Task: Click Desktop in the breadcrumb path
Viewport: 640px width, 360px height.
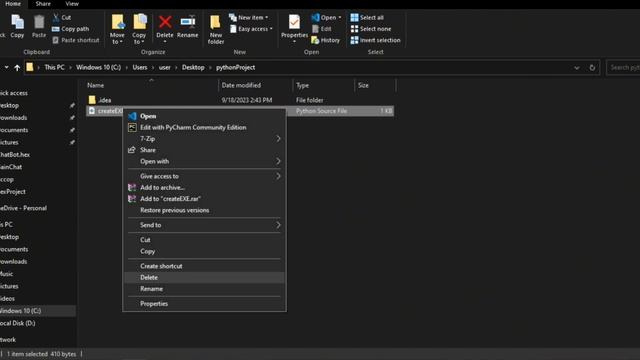Action: click(x=193, y=67)
